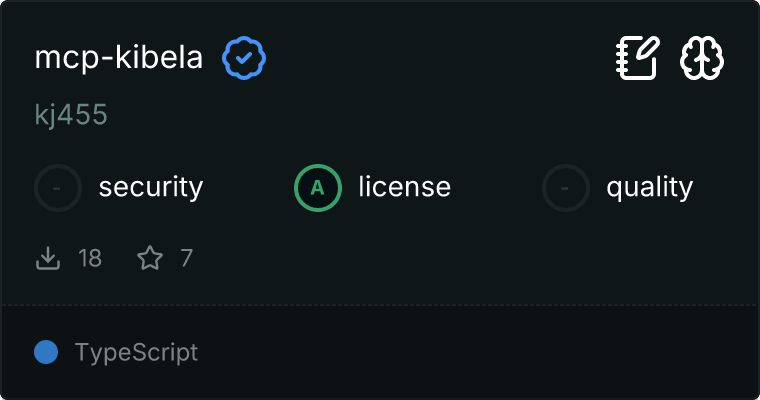Viewport: 760px width, 400px height.
Task: Click the empty space between title and icons
Action: [x=440, y=58]
